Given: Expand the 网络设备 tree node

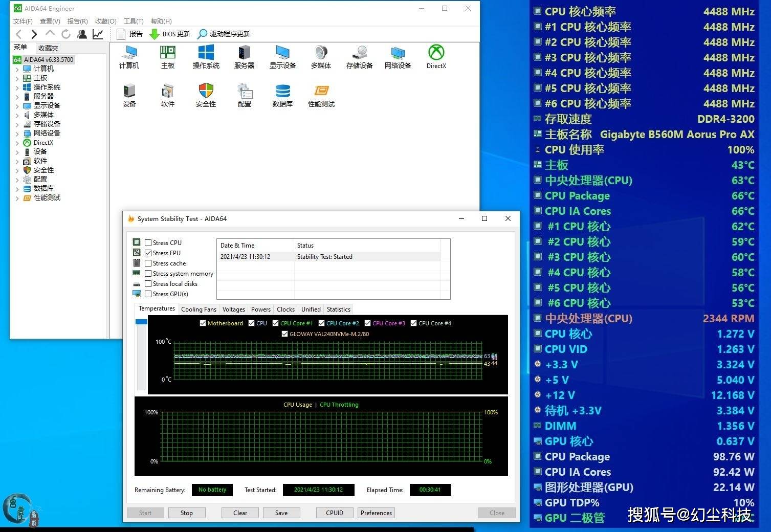Looking at the screenshot, I should [x=17, y=134].
